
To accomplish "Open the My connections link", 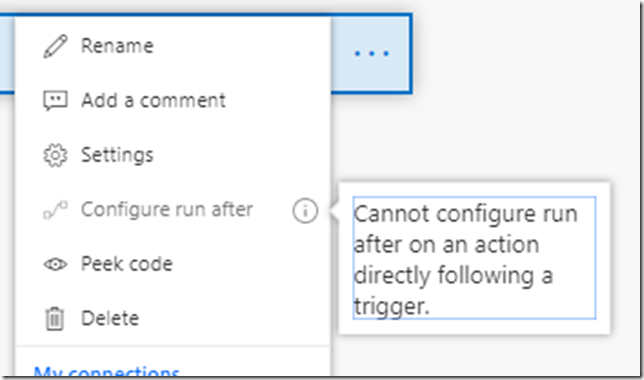I will (x=106, y=371).
